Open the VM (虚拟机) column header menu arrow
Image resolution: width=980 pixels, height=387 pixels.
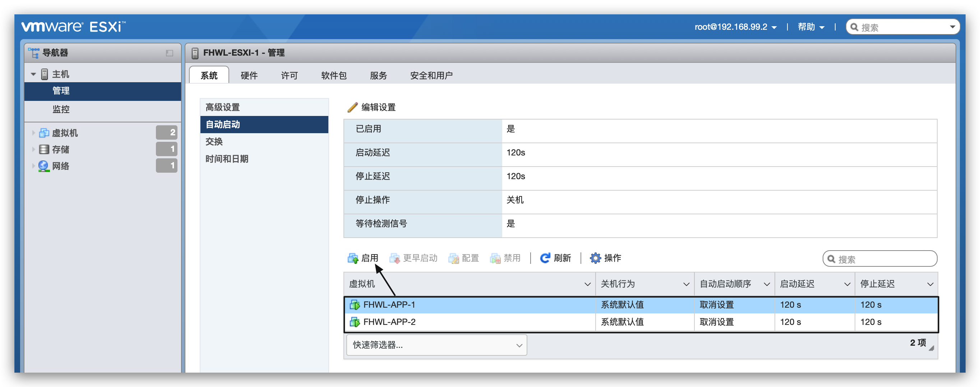(587, 284)
